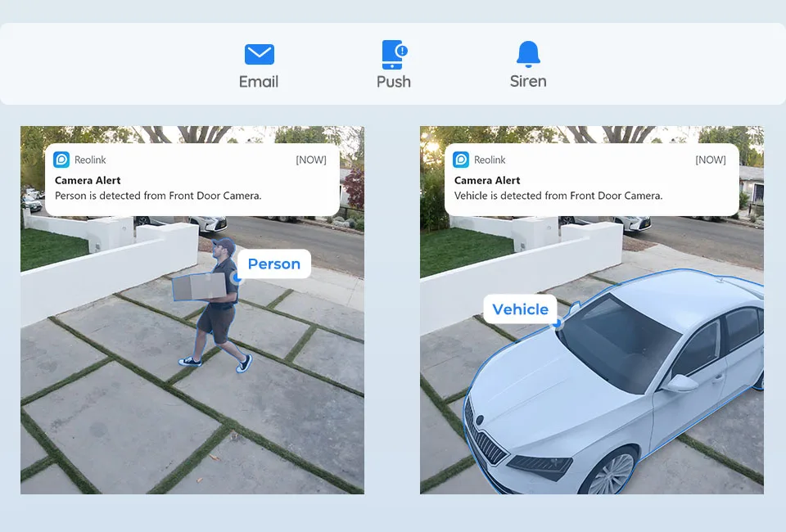Click the [NOW] timestamp in Person alert
This screenshot has width=786, height=532.
pos(311,160)
